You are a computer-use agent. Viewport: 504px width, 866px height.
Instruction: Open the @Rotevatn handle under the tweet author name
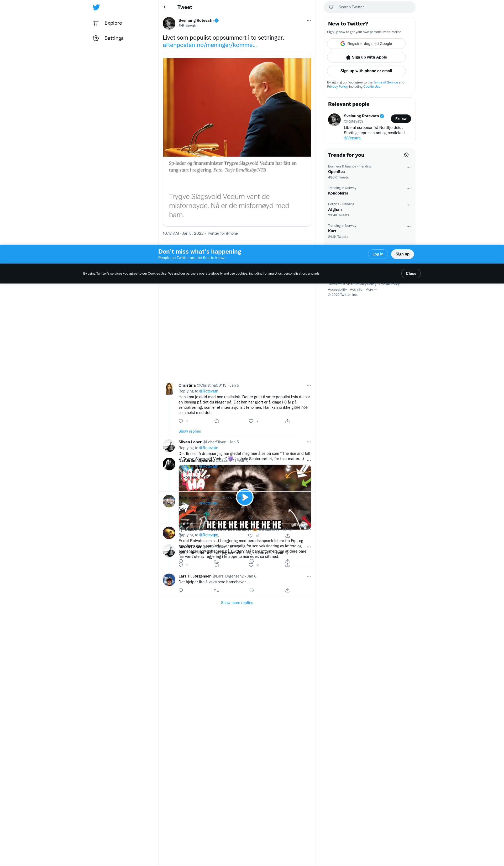pos(188,26)
